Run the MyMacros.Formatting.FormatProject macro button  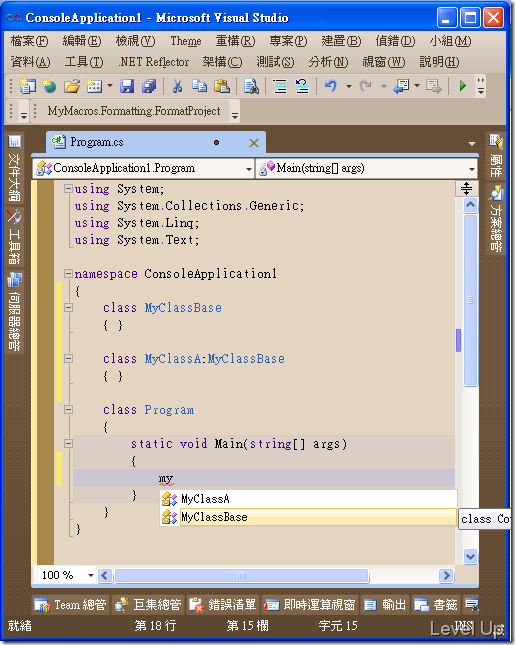[x=134, y=111]
